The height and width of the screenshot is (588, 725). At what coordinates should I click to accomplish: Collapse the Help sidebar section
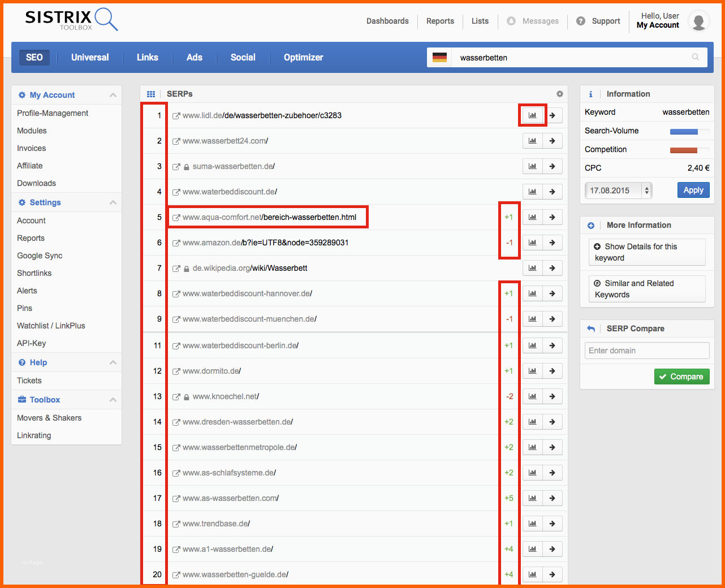[113, 362]
